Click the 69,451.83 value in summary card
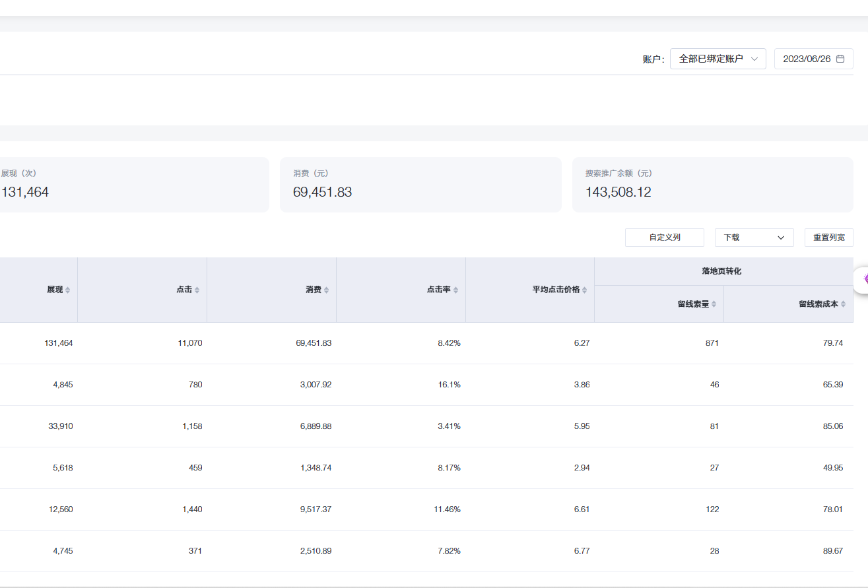 [x=322, y=193]
